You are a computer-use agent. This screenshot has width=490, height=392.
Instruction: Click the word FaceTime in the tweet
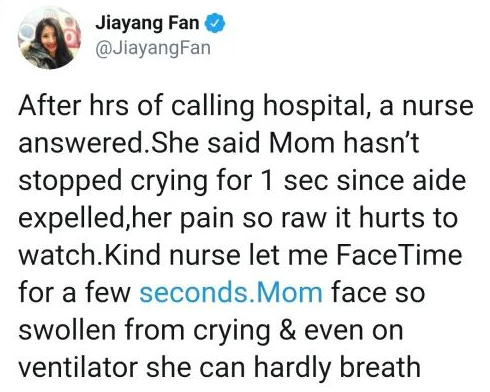pos(399,255)
